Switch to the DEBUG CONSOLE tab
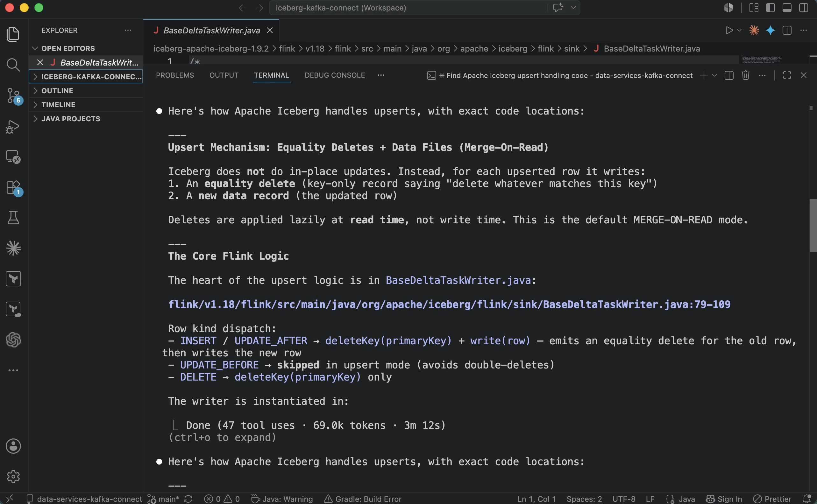This screenshot has height=504, width=817. [334, 75]
